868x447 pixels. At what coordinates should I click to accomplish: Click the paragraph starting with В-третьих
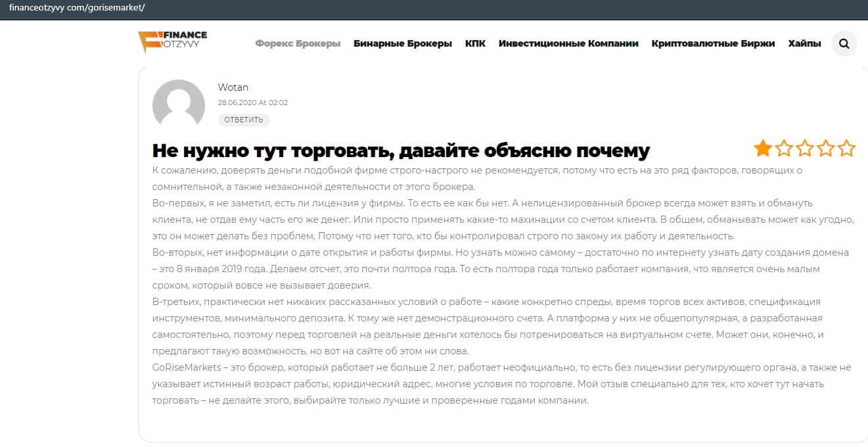point(488,326)
